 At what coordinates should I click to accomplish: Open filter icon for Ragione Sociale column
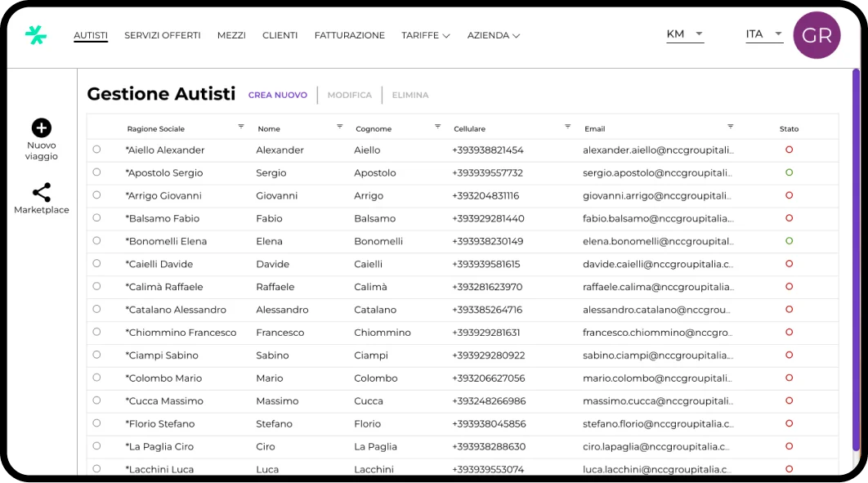click(241, 127)
